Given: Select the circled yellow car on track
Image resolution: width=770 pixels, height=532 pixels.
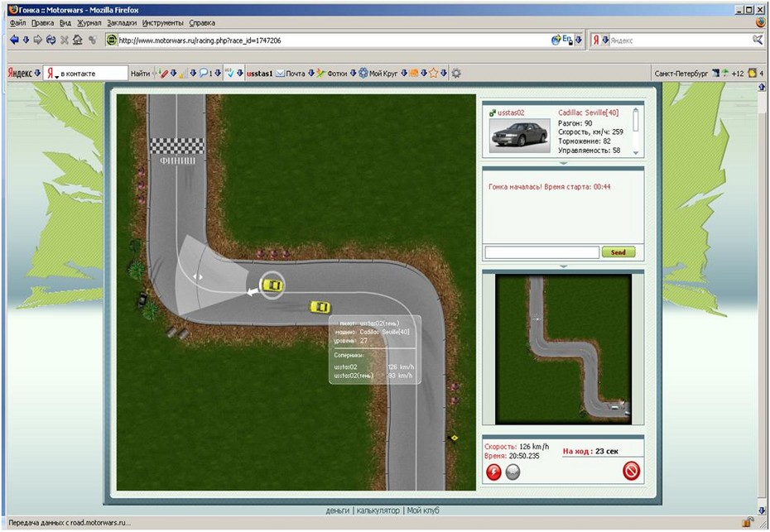Looking at the screenshot, I should pyautogui.click(x=271, y=284).
